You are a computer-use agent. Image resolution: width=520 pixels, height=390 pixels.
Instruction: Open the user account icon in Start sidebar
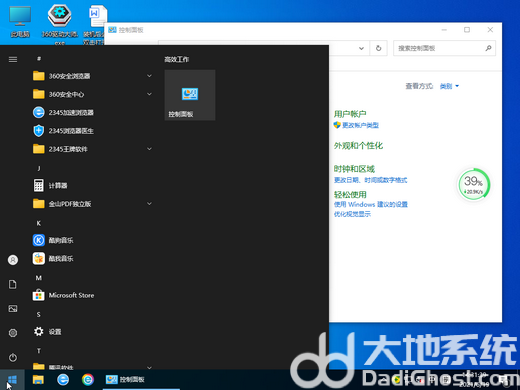tap(13, 260)
